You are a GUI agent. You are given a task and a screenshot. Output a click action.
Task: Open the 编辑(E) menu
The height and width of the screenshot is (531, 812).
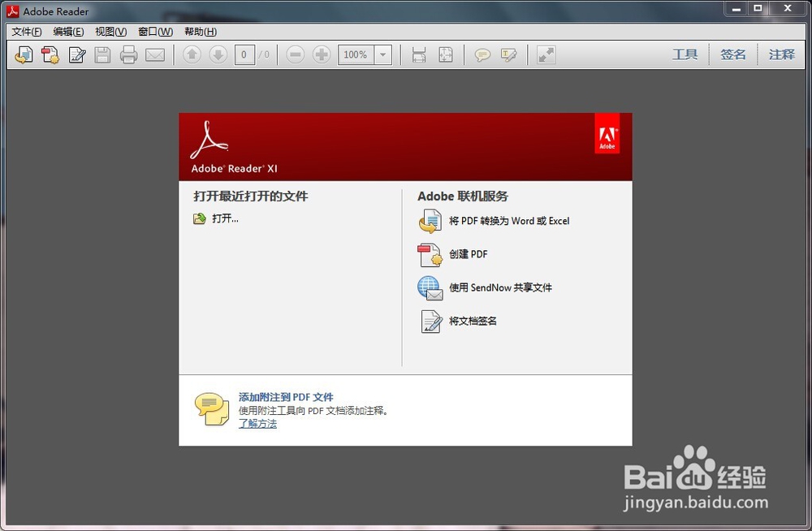(x=68, y=32)
